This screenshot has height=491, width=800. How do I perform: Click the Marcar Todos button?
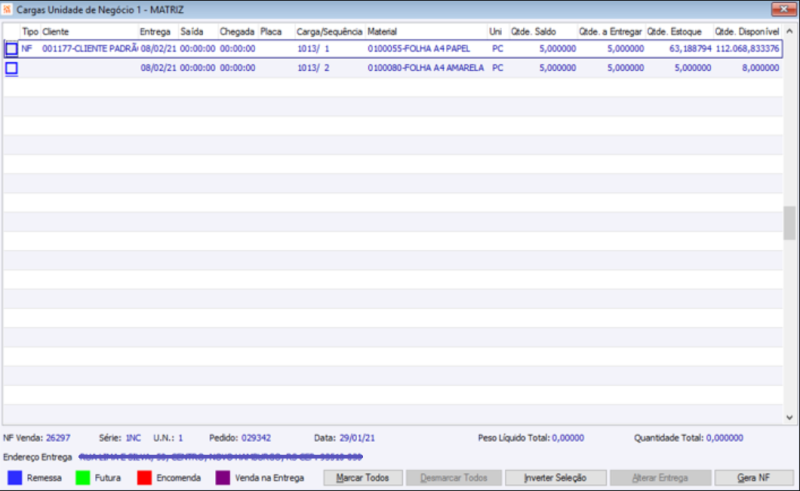point(363,478)
